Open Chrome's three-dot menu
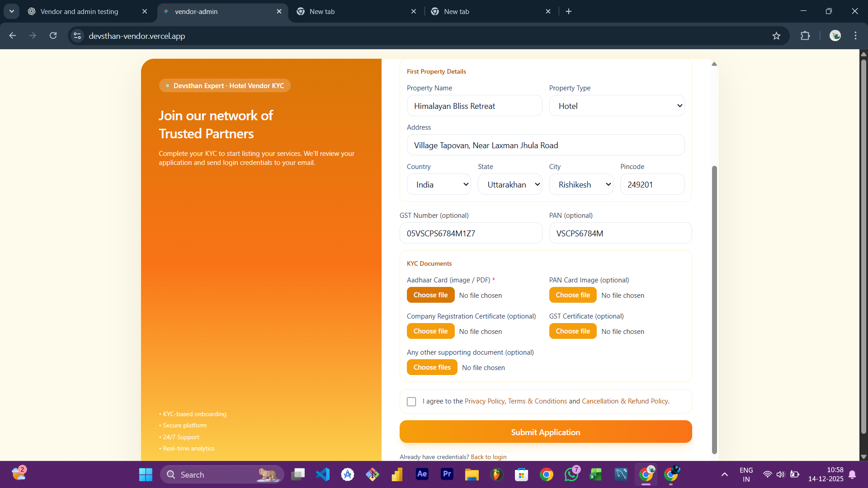Viewport: 868px width, 488px height. pos(855,36)
